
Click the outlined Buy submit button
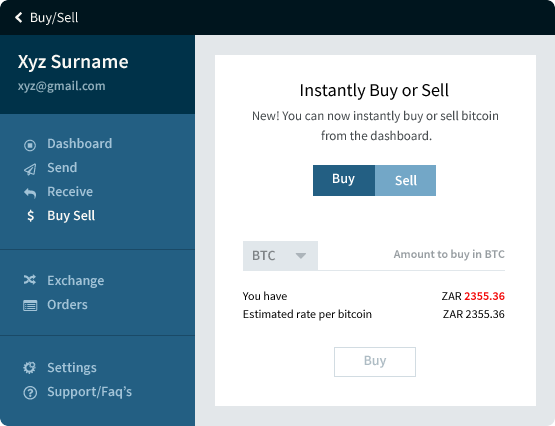click(x=375, y=362)
